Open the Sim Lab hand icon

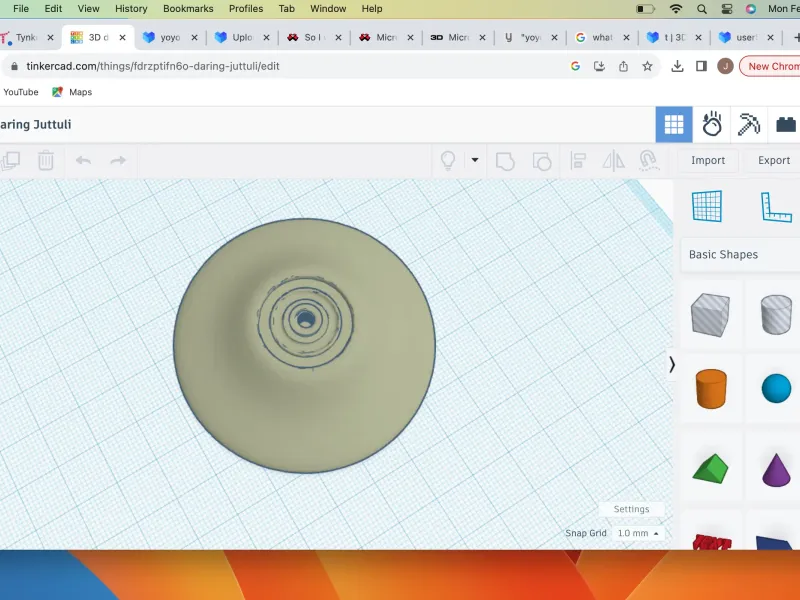pos(711,124)
